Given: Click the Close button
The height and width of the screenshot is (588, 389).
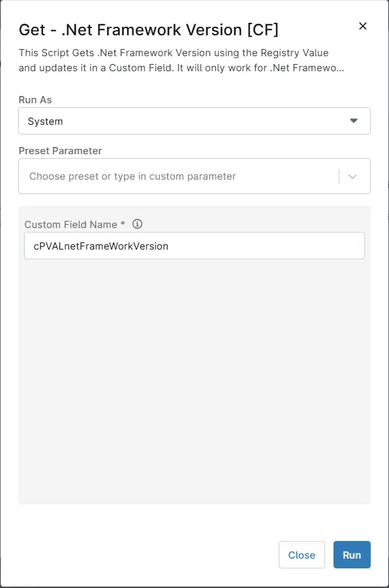Looking at the screenshot, I should pos(302,555).
